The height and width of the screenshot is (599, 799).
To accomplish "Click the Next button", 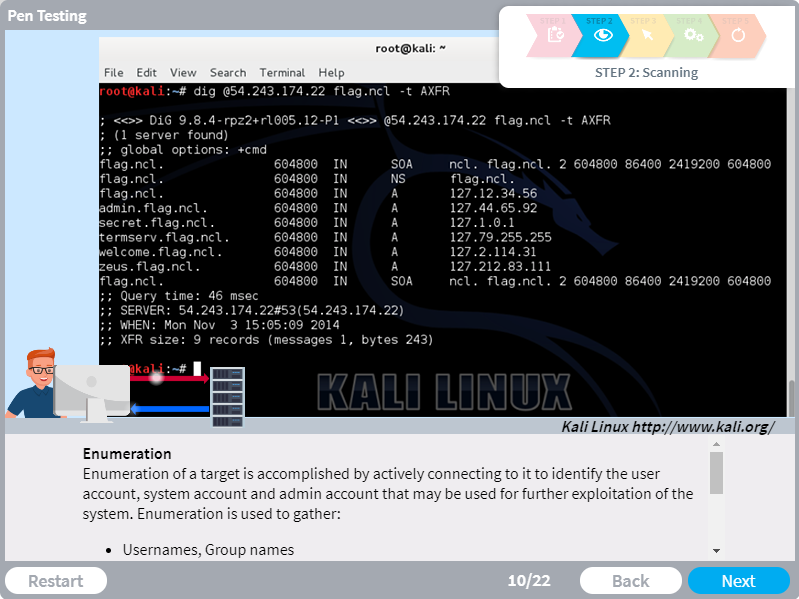I will coord(738,581).
